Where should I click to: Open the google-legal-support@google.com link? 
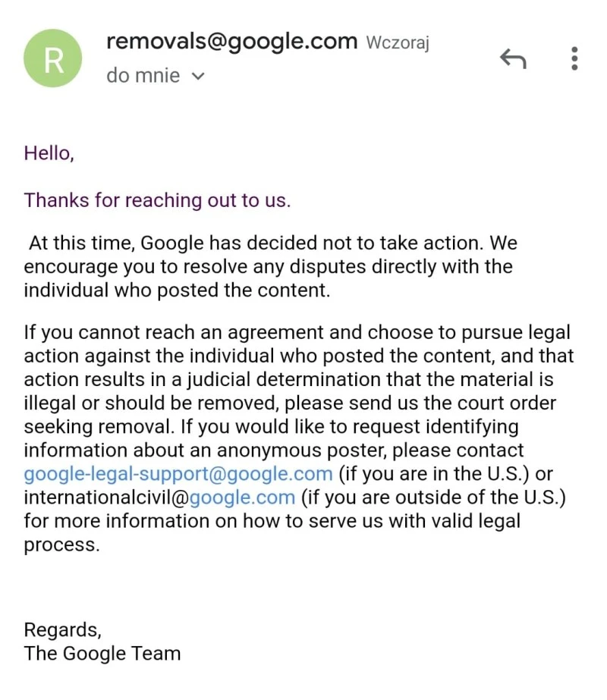pyautogui.click(x=178, y=474)
